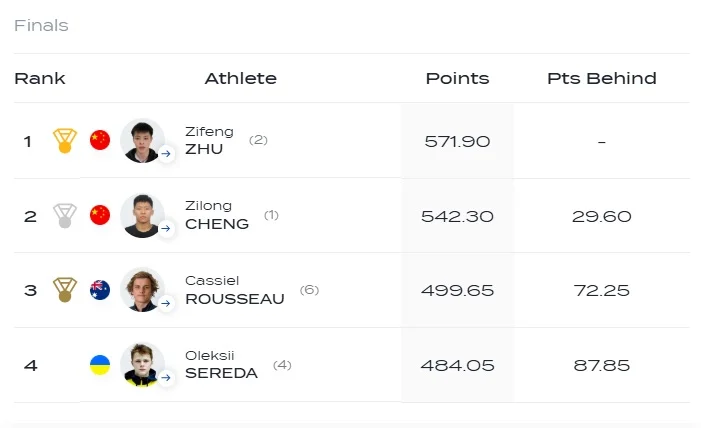
Task: Open profile arrow on Cassiel Rousseau's photo
Action: (x=166, y=303)
